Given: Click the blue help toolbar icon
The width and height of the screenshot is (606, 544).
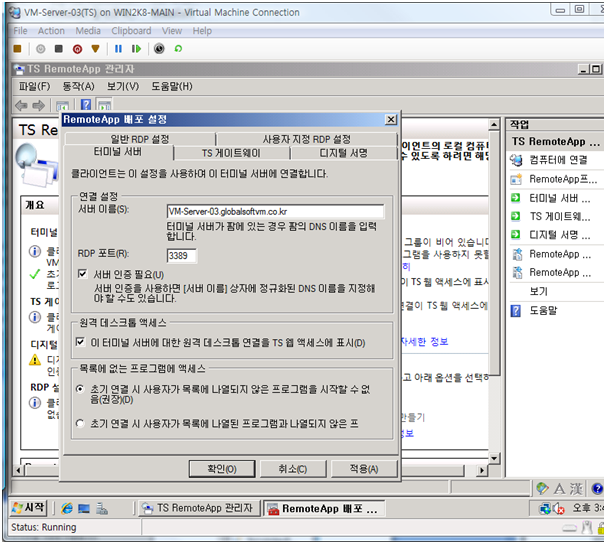Looking at the screenshot, I should click(x=85, y=104).
